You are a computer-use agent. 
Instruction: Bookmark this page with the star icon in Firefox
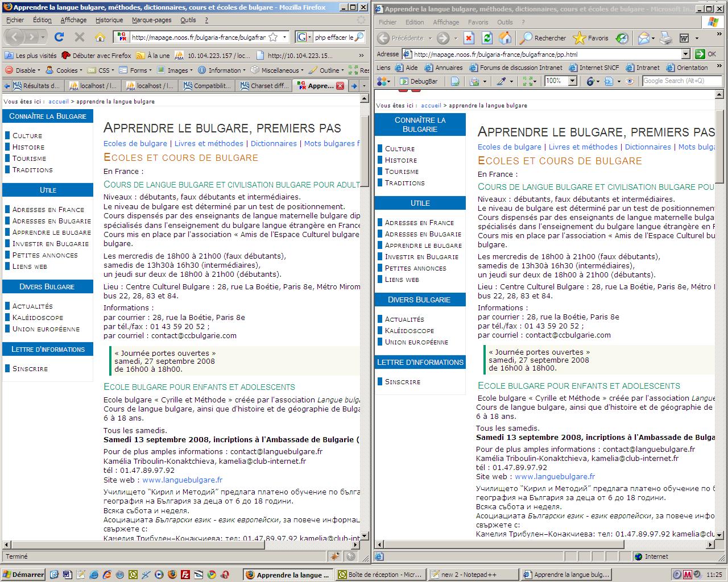coord(273,38)
